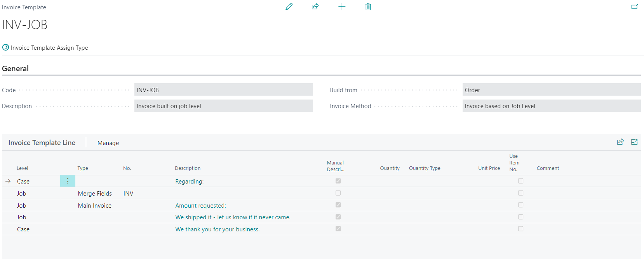Select Job level in We shipped it row
This screenshot has height=271, width=644.
click(21, 217)
